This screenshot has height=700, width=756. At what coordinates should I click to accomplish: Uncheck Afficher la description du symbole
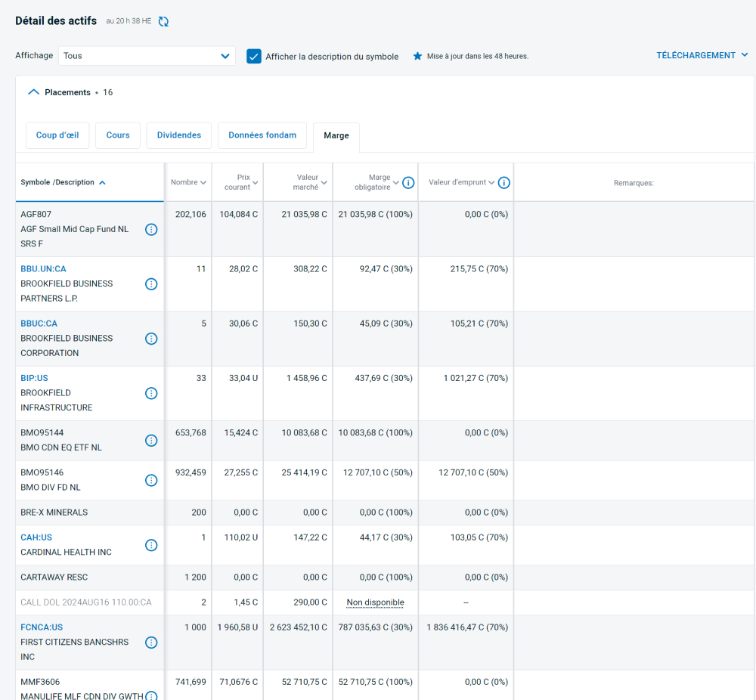click(254, 56)
